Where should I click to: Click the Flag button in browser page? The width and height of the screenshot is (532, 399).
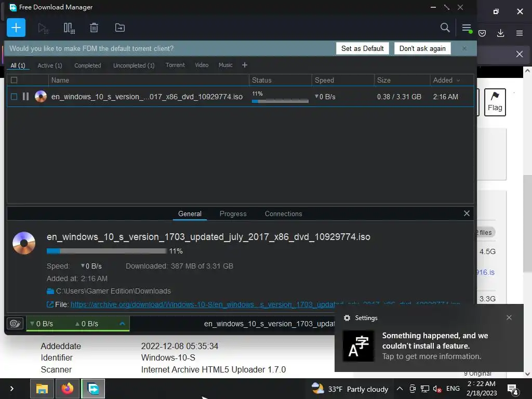tap(495, 102)
